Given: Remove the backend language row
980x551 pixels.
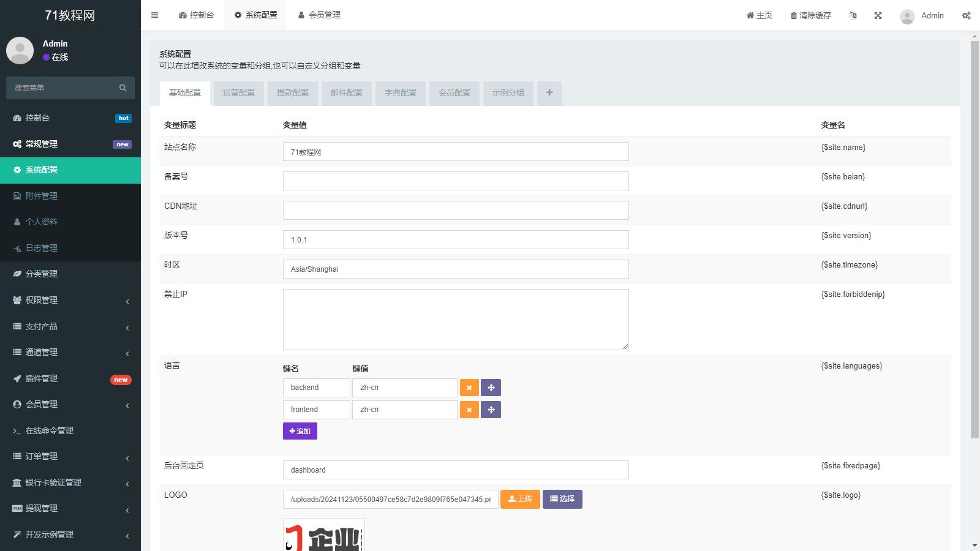Looking at the screenshot, I should 469,388.
